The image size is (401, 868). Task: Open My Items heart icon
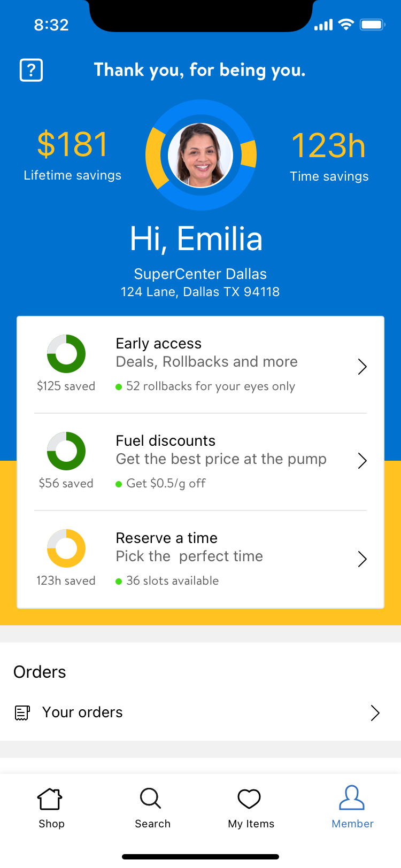point(249,799)
